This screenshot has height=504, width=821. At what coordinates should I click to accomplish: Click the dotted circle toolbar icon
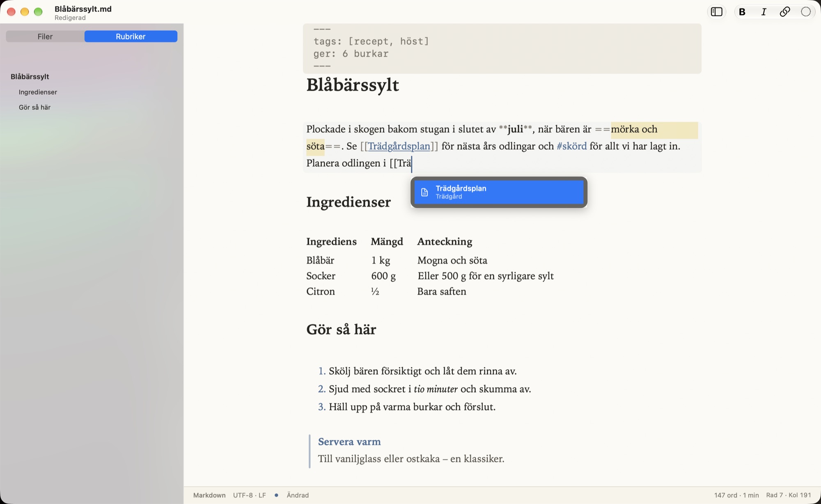pos(806,12)
